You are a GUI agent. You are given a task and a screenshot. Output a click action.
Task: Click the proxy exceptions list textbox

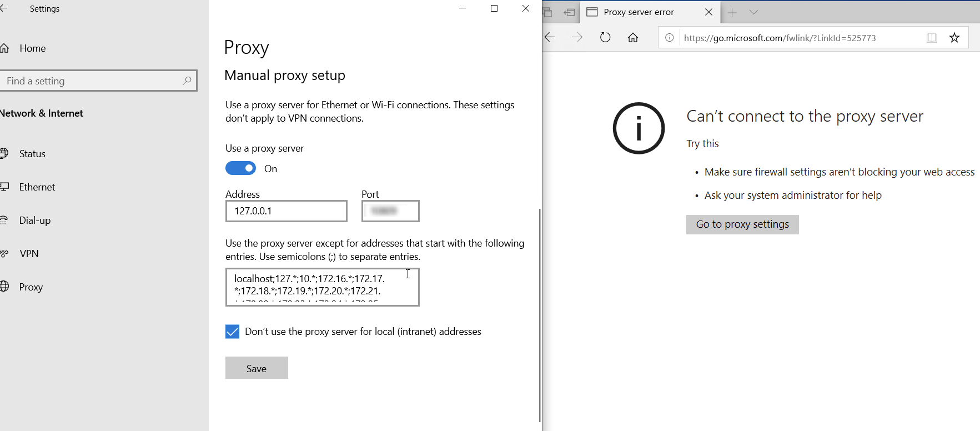pyautogui.click(x=322, y=287)
